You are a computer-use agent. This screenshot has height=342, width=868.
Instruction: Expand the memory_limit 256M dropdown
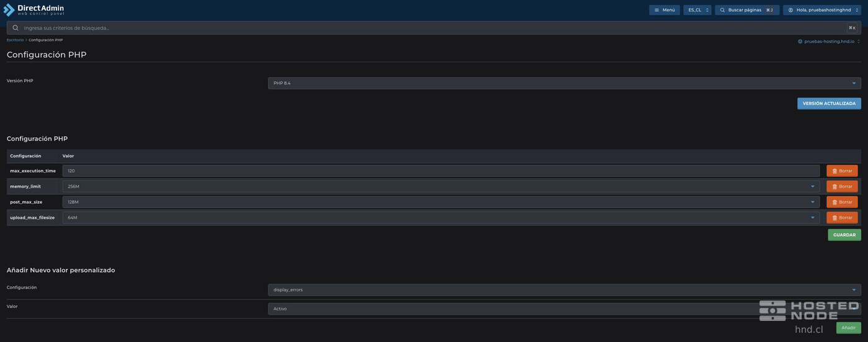click(441, 186)
